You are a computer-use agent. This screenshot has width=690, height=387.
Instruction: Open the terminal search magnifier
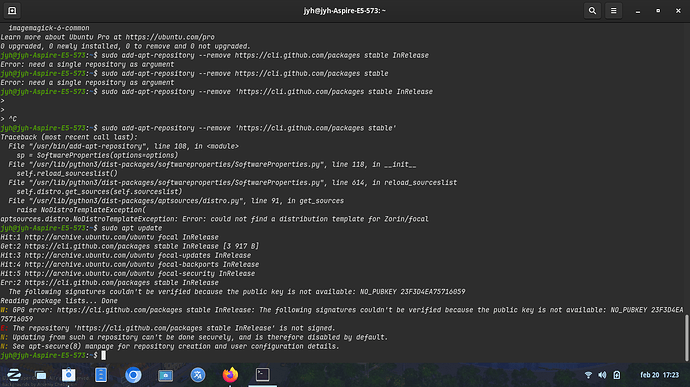(x=592, y=11)
